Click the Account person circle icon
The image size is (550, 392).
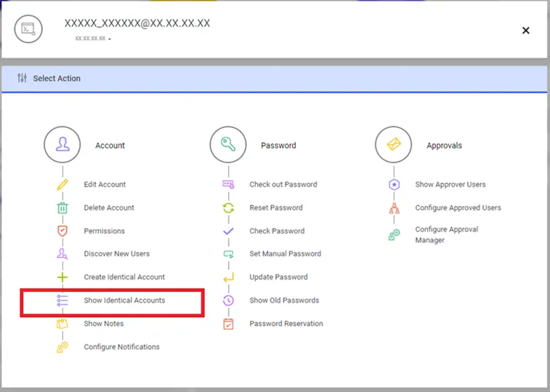click(x=62, y=144)
